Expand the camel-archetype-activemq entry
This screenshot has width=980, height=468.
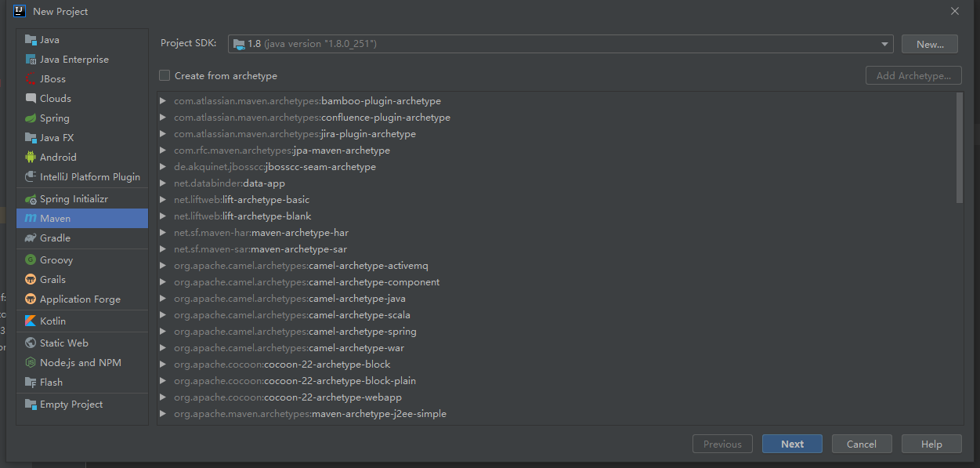[163, 266]
